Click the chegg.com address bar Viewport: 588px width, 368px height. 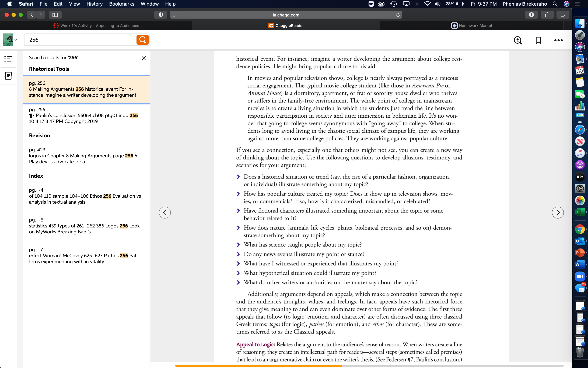tap(286, 15)
